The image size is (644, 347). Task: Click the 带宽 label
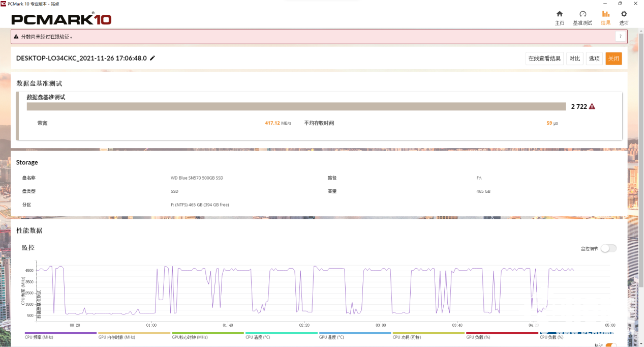pos(42,123)
